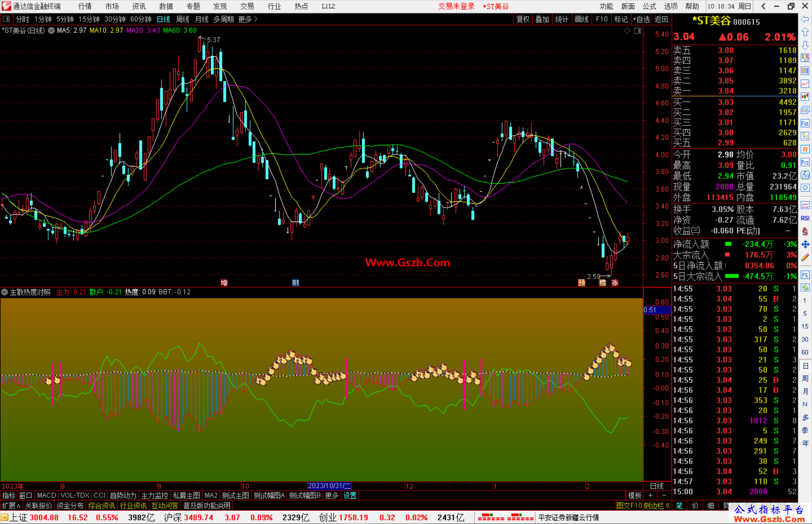The height and width of the screenshot is (524, 812).
Task: Select 月 monthly period in right sidebar
Action: 805,391
